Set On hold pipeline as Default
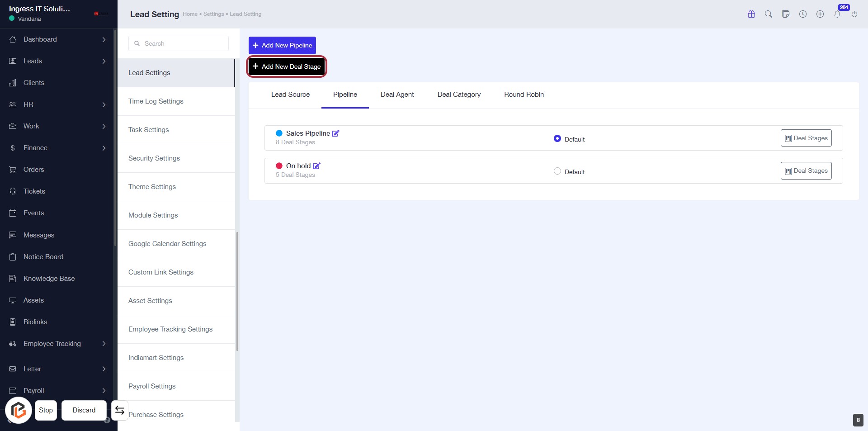This screenshot has height=431, width=868. 557,171
